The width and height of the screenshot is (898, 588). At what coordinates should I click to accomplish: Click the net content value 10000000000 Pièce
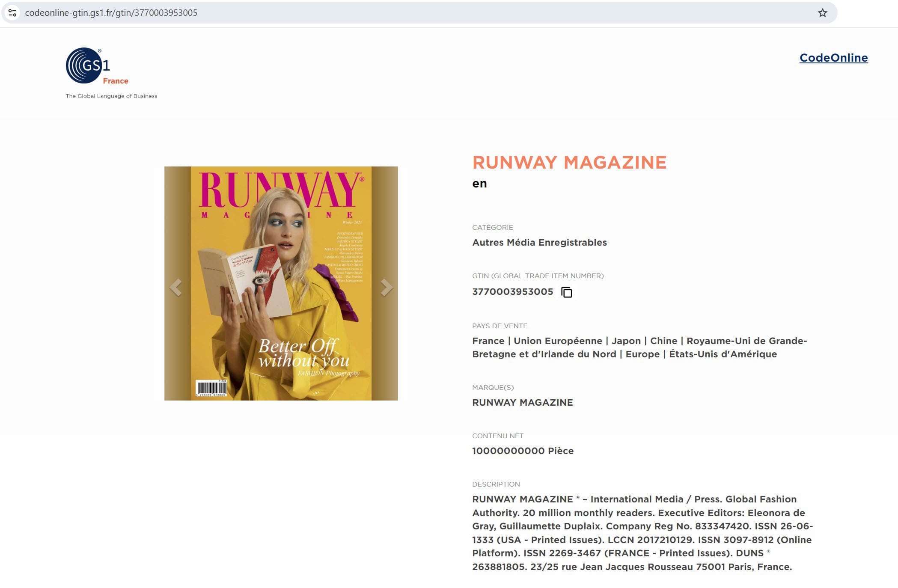[x=523, y=451]
